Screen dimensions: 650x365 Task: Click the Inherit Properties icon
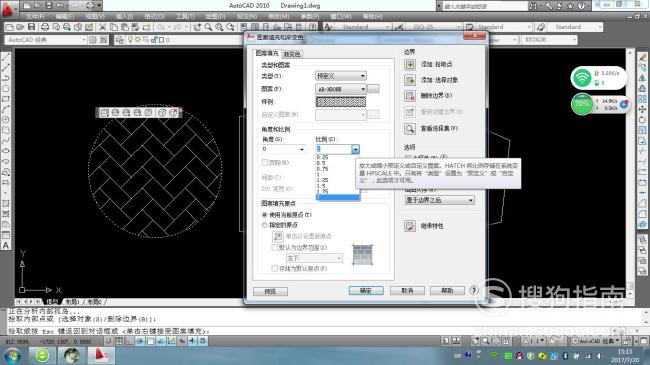410,226
